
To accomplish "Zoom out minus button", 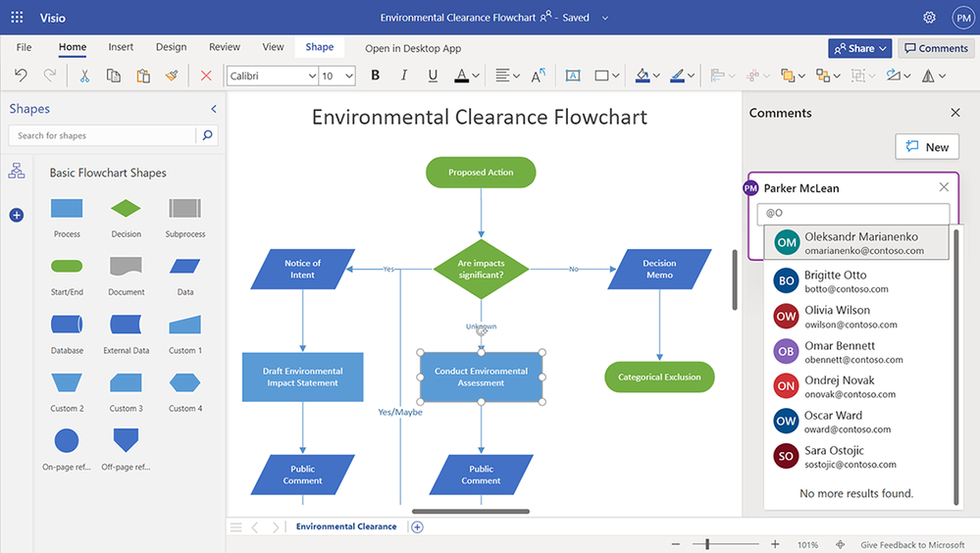I will tap(676, 544).
